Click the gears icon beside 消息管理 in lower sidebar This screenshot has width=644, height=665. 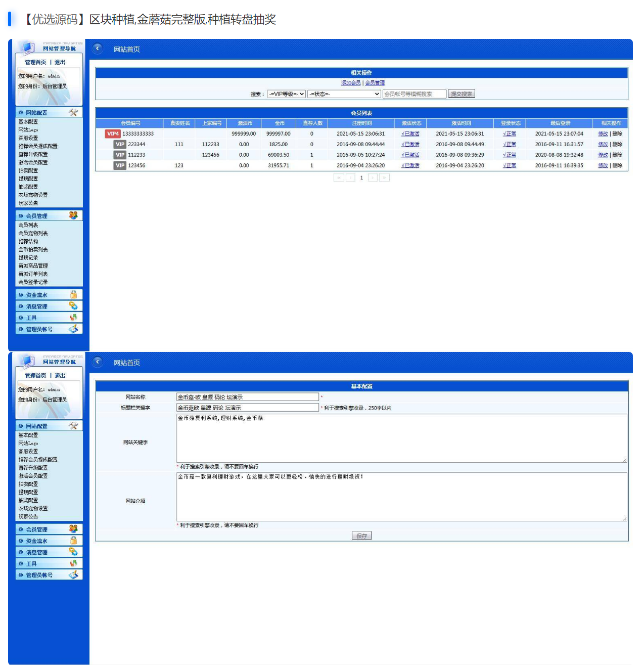[x=73, y=552]
